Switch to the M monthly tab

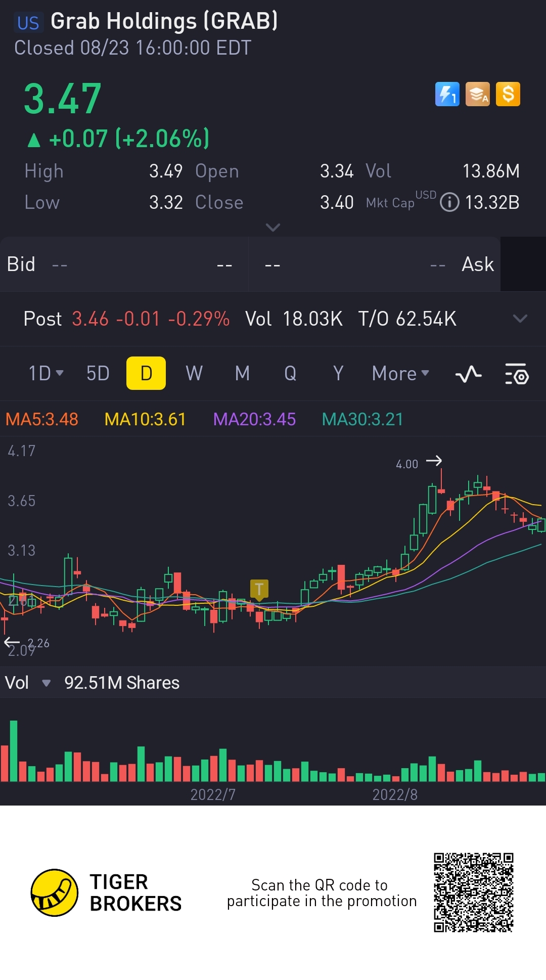242,374
